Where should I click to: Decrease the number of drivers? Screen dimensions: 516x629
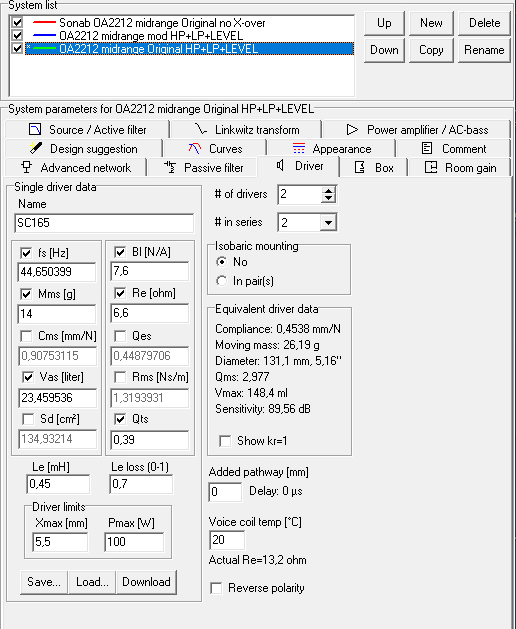[x=328, y=198]
